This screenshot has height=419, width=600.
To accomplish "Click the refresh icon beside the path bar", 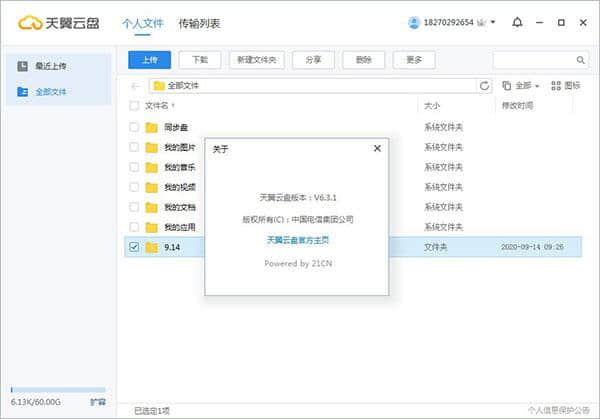I will (x=485, y=86).
